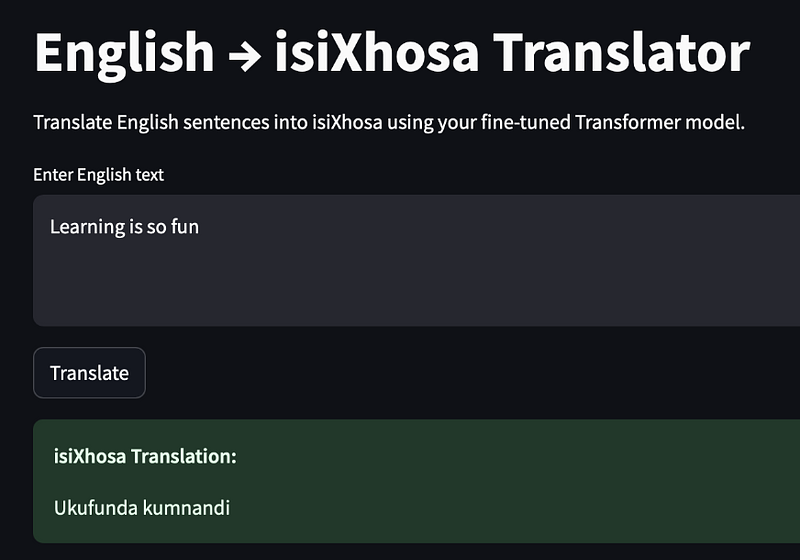This screenshot has width=800, height=560.
Task: Click empty space below the input text
Action: coord(400,290)
